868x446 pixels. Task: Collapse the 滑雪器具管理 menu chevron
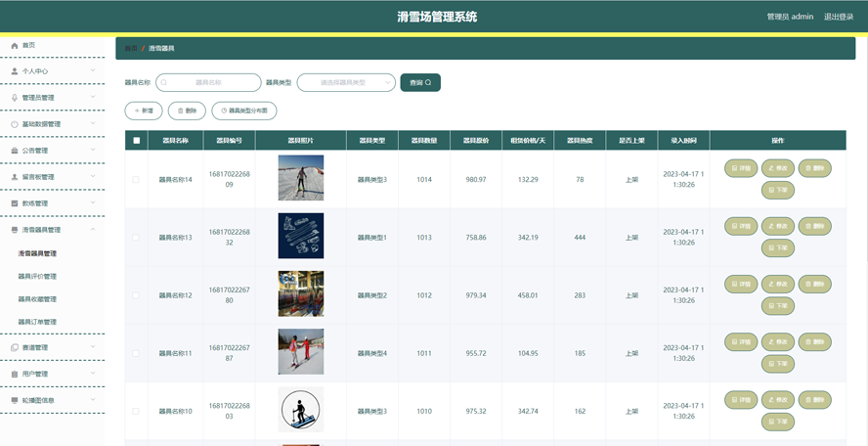click(x=93, y=230)
